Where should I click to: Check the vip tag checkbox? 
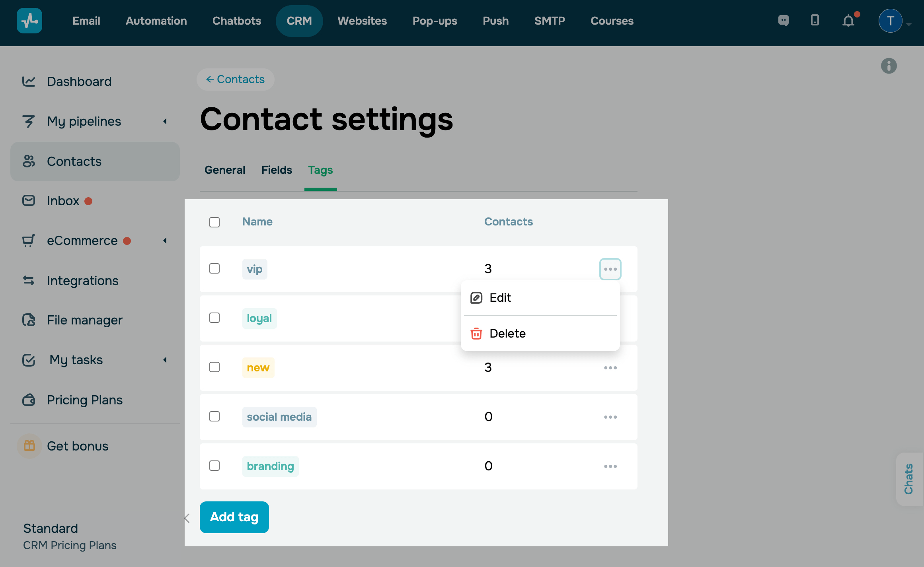pyautogui.click(x=214, y=269)
